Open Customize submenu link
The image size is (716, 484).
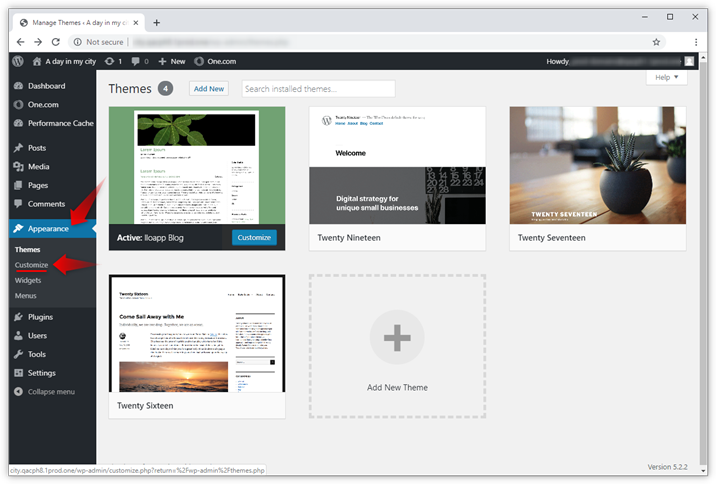click(31, 265)
